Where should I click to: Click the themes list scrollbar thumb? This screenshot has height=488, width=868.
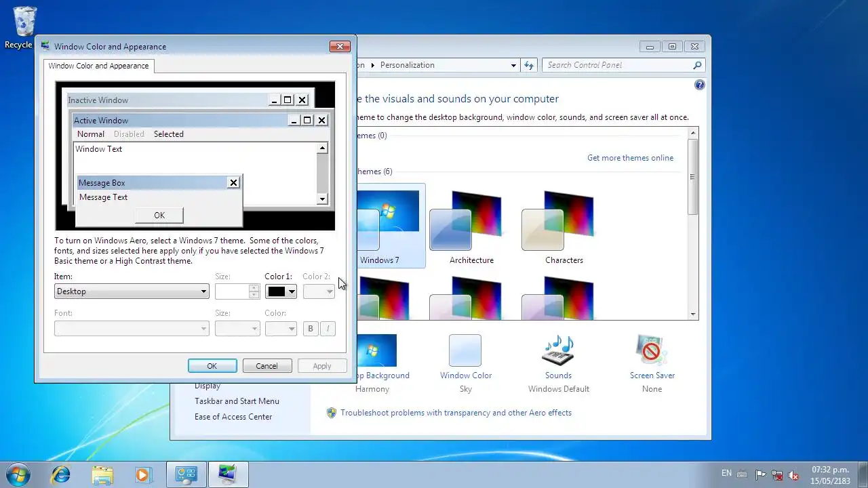[692, 178]
